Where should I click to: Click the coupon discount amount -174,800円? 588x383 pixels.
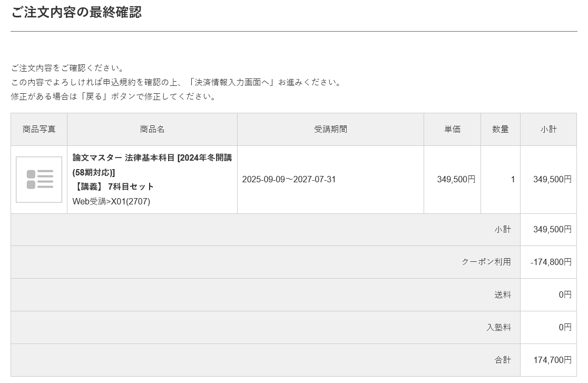pyautogui.click(x=551, y=262)
